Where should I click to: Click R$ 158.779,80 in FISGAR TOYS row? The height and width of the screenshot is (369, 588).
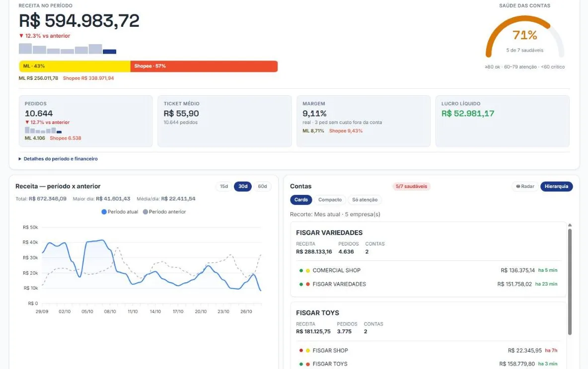click(517, 364)
